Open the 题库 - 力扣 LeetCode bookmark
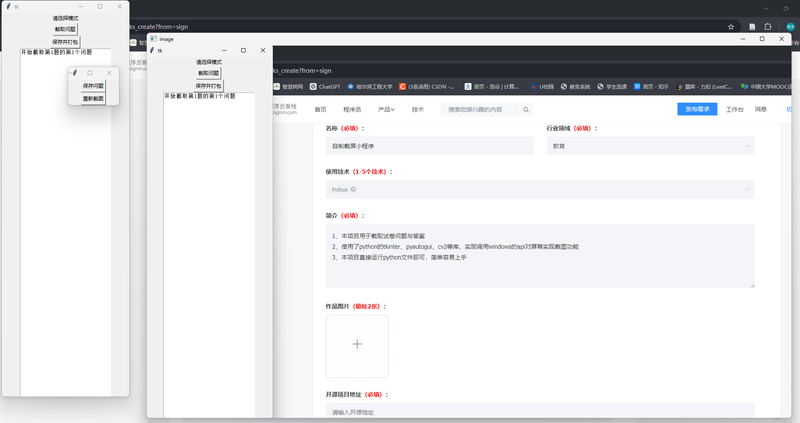The height and width of the screenshot is (423, 800). click(x=704, y=87)
